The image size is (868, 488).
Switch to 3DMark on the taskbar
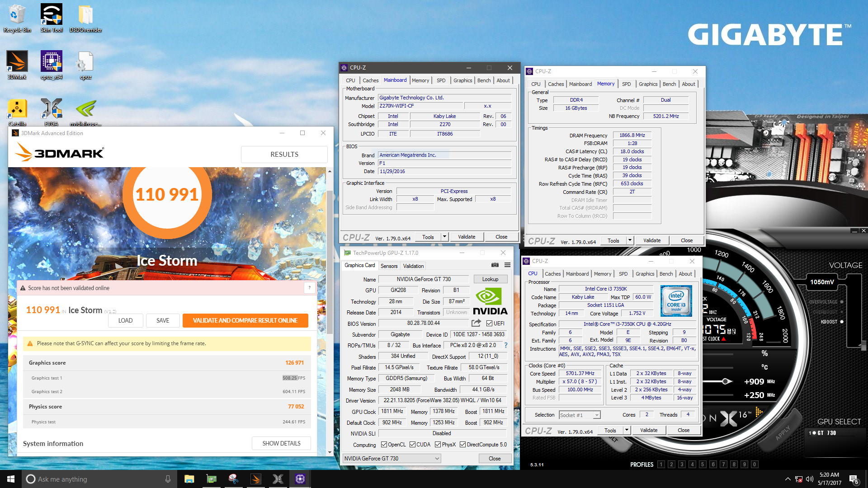coord(255,479)
